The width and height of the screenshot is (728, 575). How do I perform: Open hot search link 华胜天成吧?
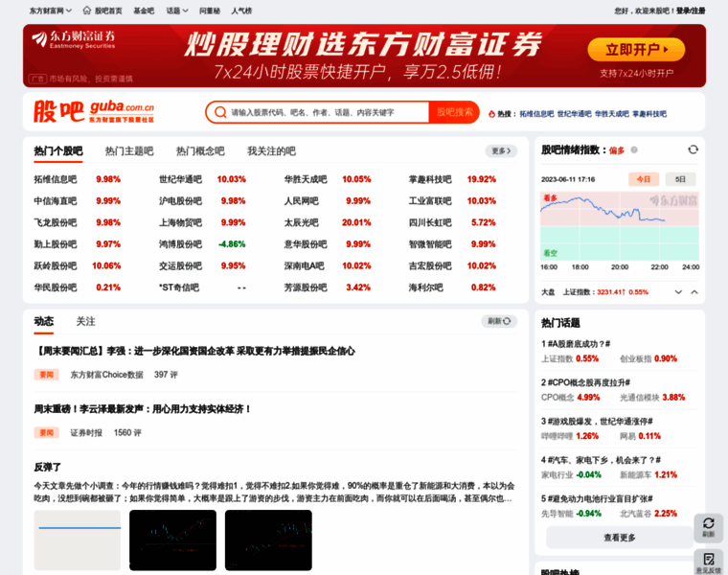(612, 114)
